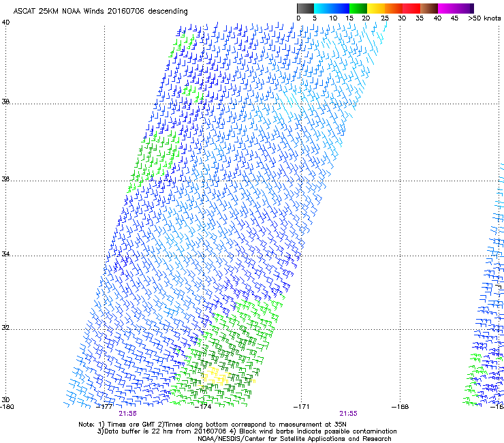Screen dimensions: 504x443
Task: Click the longitude axis label -180
Action: pos(7,407)
